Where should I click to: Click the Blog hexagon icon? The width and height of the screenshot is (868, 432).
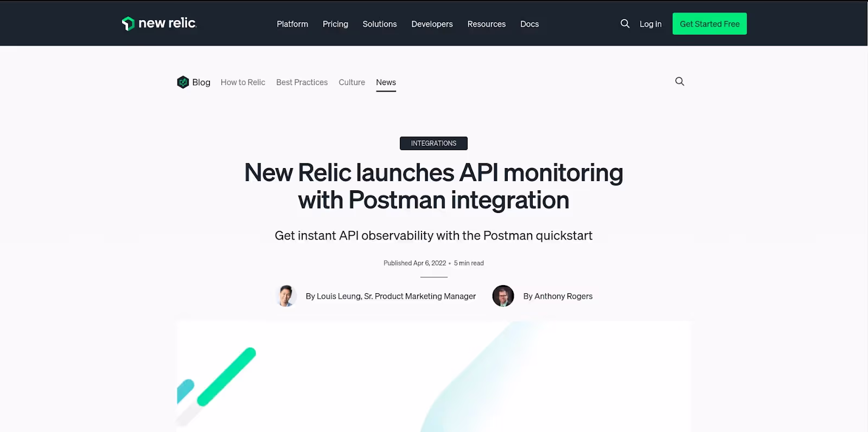tap(183, 82)
